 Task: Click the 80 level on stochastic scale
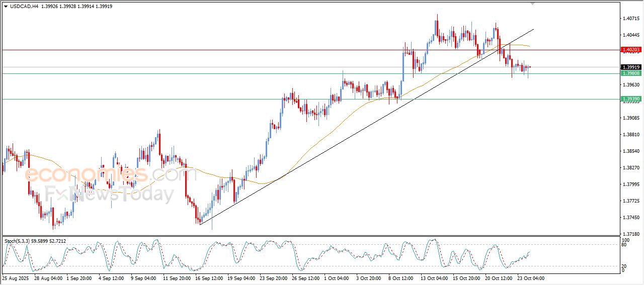click(x=624, y=245)
